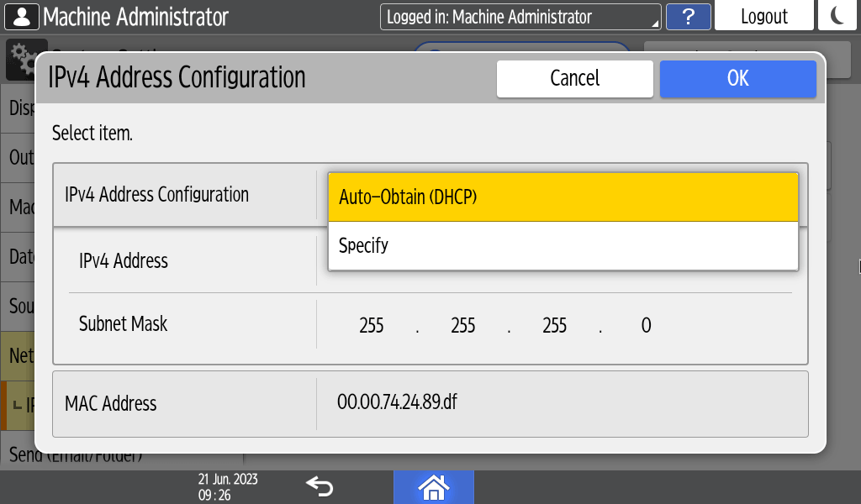Click the MAC Address value 00.00.74.24.89.df

click(398, 402)
